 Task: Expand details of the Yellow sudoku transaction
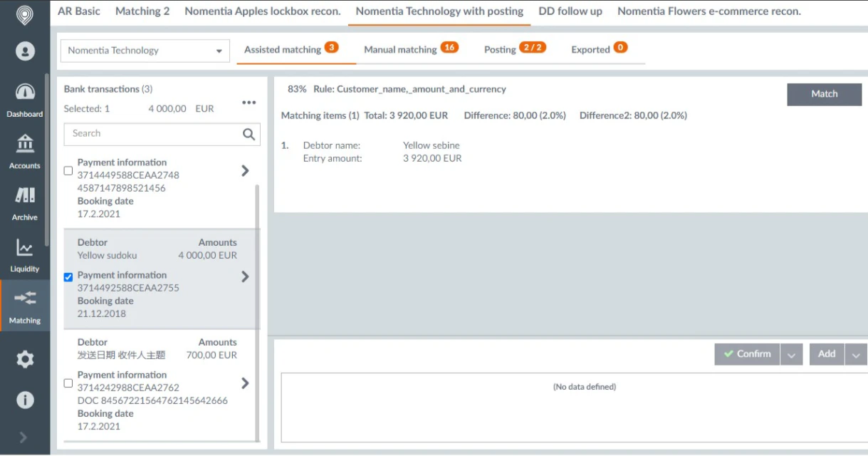245,276
